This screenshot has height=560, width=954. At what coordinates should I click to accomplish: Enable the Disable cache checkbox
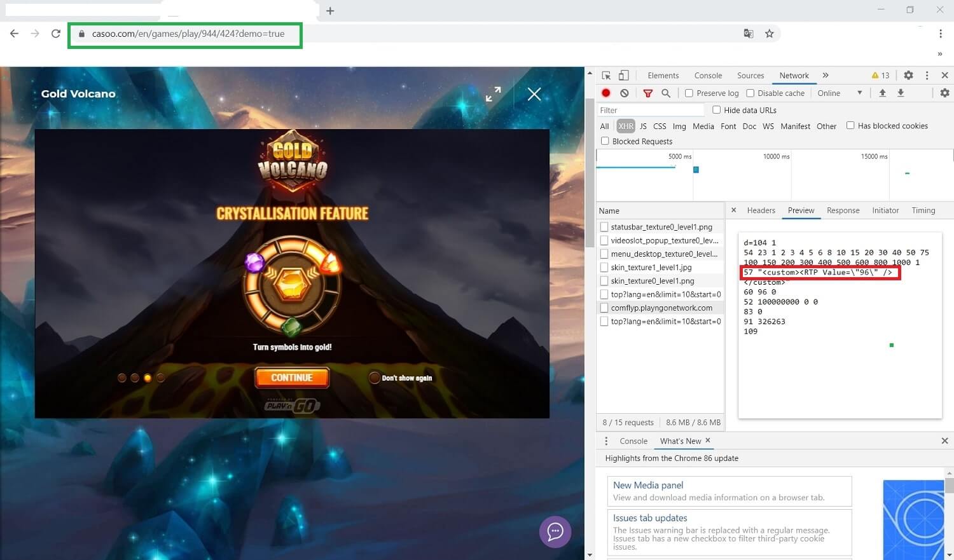click(750, 93)
